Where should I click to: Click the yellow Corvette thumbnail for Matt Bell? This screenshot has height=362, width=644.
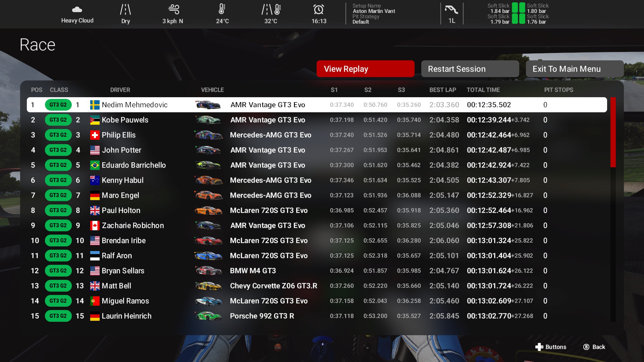pyautogui.click(x=208, y=286)
